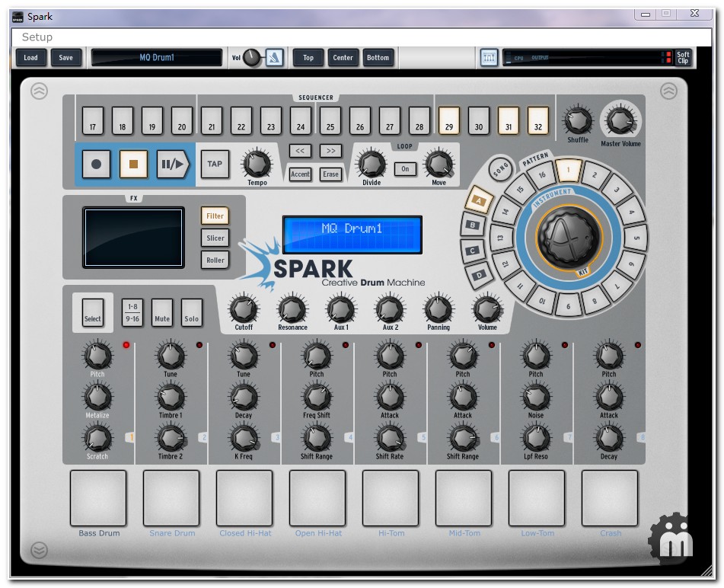Click the TAP tempo button

click(215, 164)
